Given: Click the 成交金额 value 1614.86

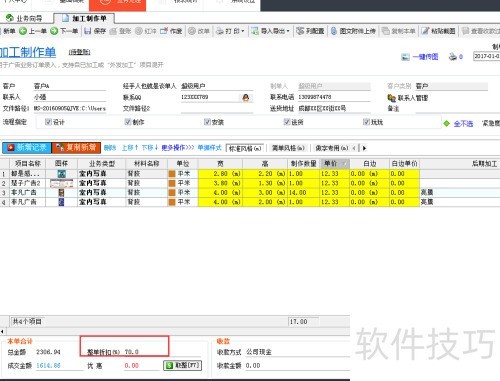Looking at the screenshot, I should pyautogui.click(x=48, y=365).
